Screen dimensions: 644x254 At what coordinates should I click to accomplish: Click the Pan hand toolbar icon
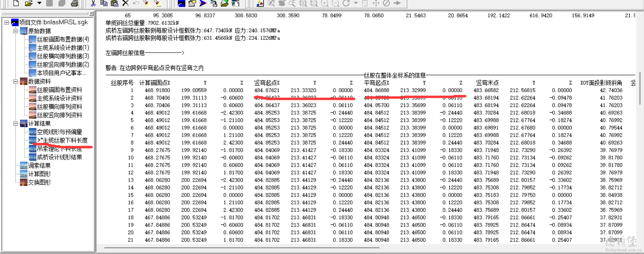(x=282, y=3)
